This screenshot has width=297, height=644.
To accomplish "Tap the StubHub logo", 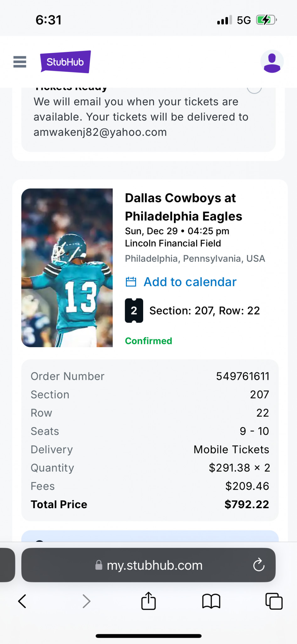I will [x=65, y=62].
